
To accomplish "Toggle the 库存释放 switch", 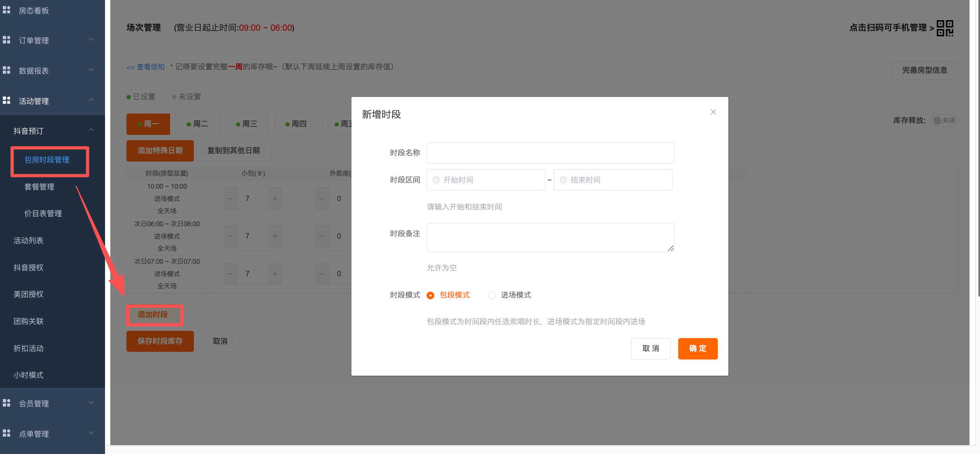I will (944, 120).
